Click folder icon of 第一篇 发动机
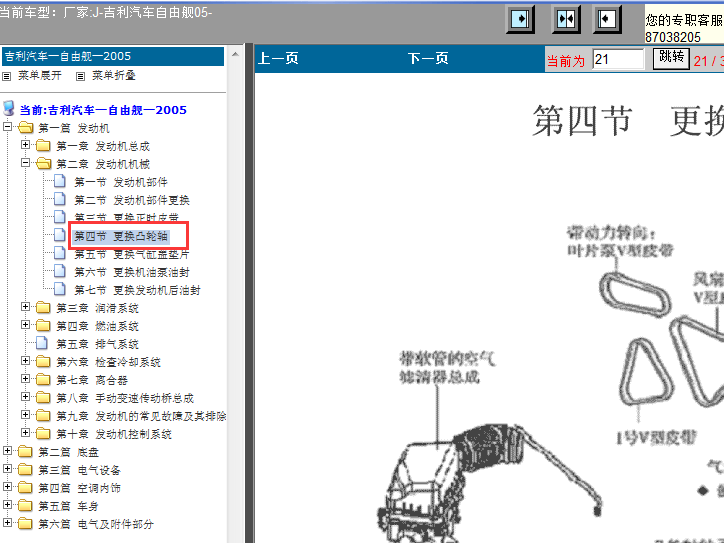Image resolution: width=724 pixels, height=543 pixels. click(x=25, y=127)
